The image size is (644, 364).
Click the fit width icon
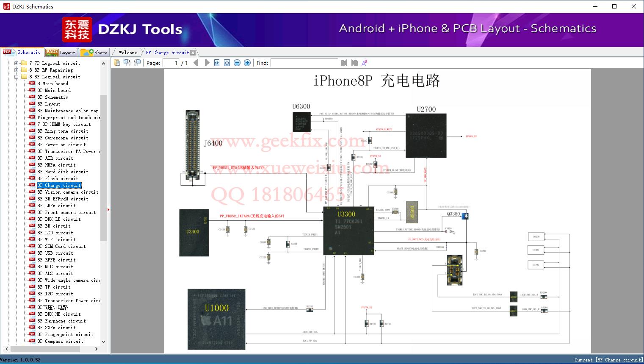pyautogui.click(x=217, y=63)
